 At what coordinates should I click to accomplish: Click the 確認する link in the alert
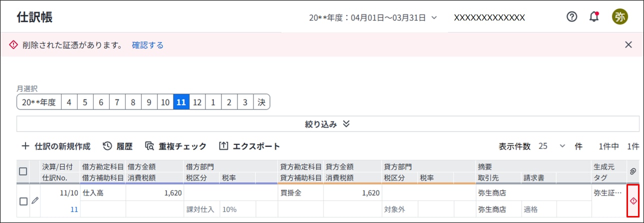[147, 45]
